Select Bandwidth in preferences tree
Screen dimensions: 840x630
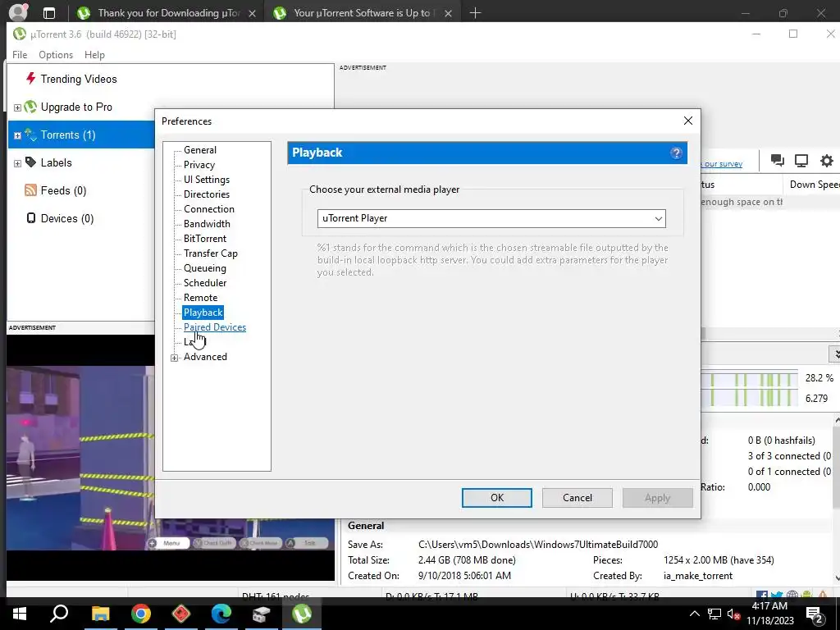207,223
